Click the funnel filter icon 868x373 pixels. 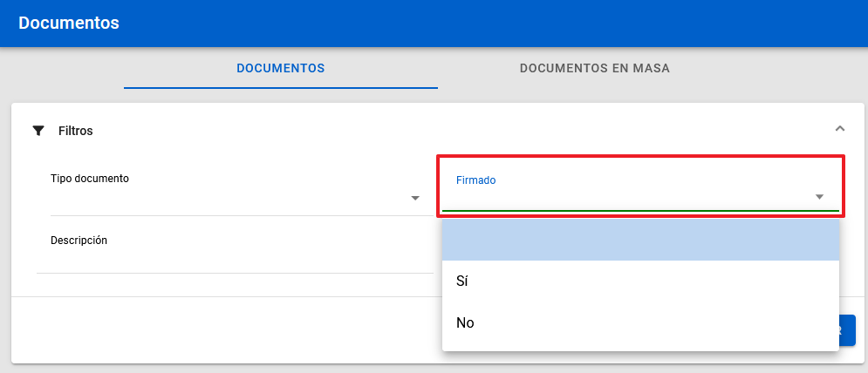pyautogui.click(x=38, y=131)
